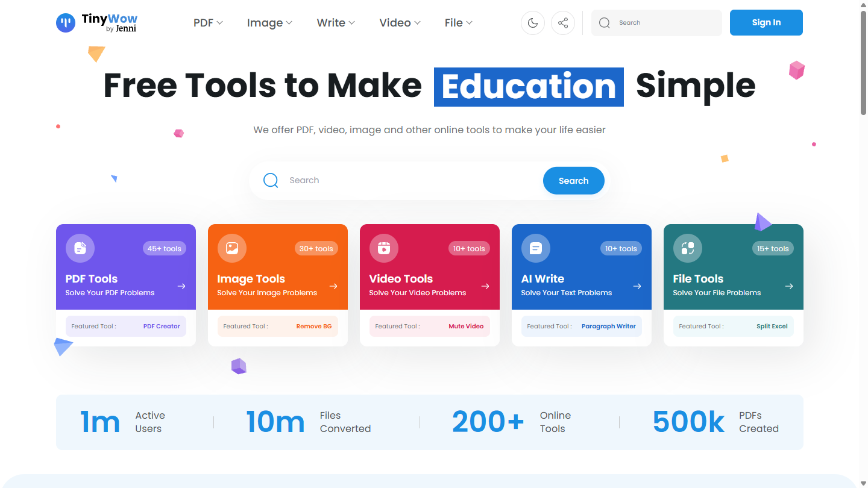Viewport: 868px width, 488px height.
Task: Click the arrow on File Tools card
Action: point(789,286)
